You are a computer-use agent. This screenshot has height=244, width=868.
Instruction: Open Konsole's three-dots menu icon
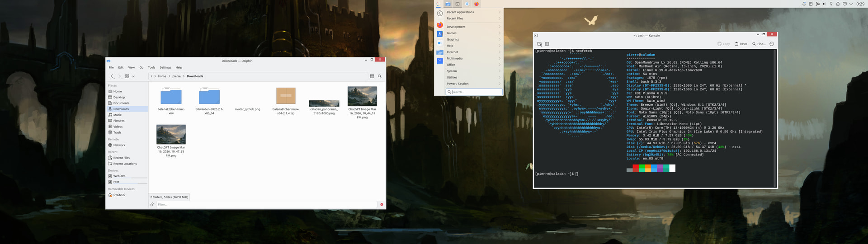(x=772, y=44)
